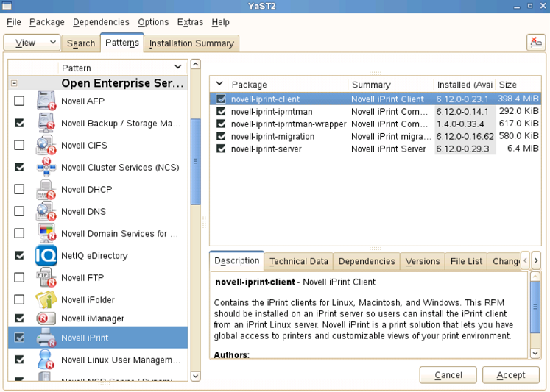The width and height of the screenshot is (550, 392).
Task: Click the Novell DNS pattern icon
Action: point(46,211)
